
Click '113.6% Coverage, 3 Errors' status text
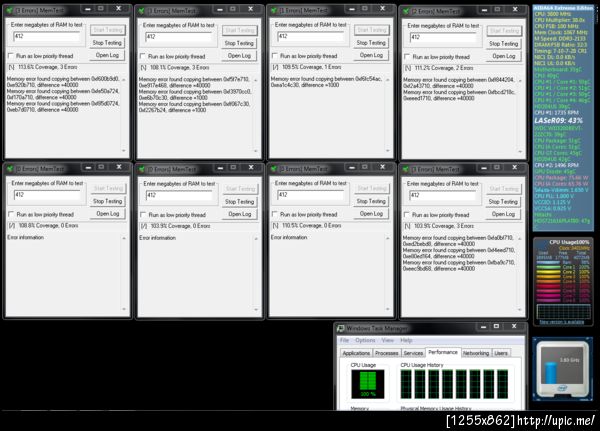(47, 67)
